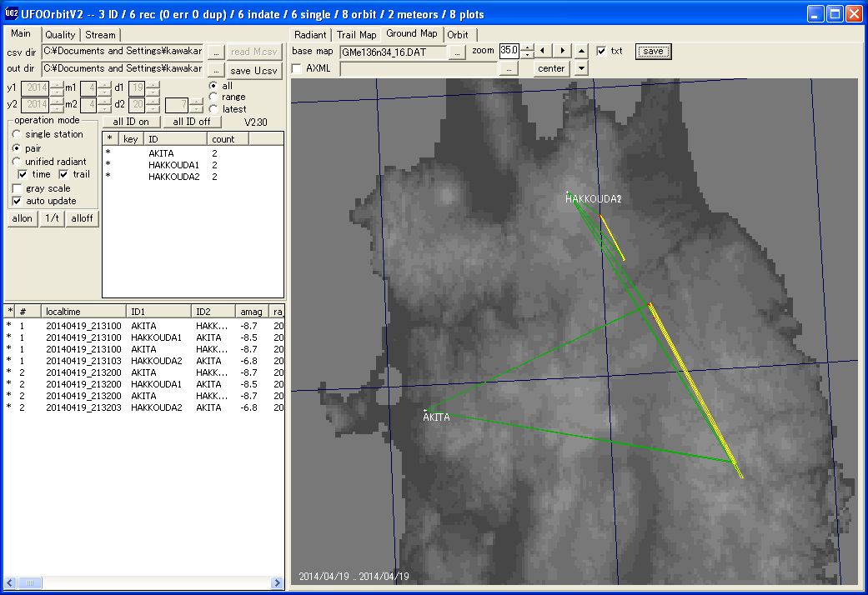Open the Orbit tab
The width and height of the screenshot is (868, 595).
tap(458, 35)
